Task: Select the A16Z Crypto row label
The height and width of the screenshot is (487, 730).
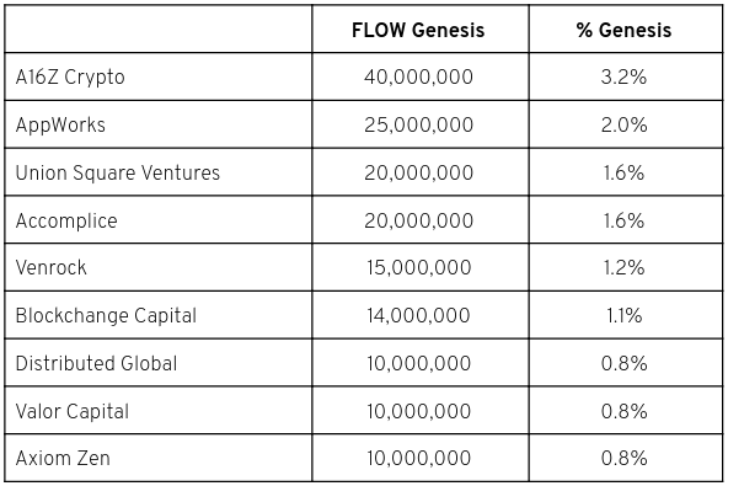Action: (70, 79)
